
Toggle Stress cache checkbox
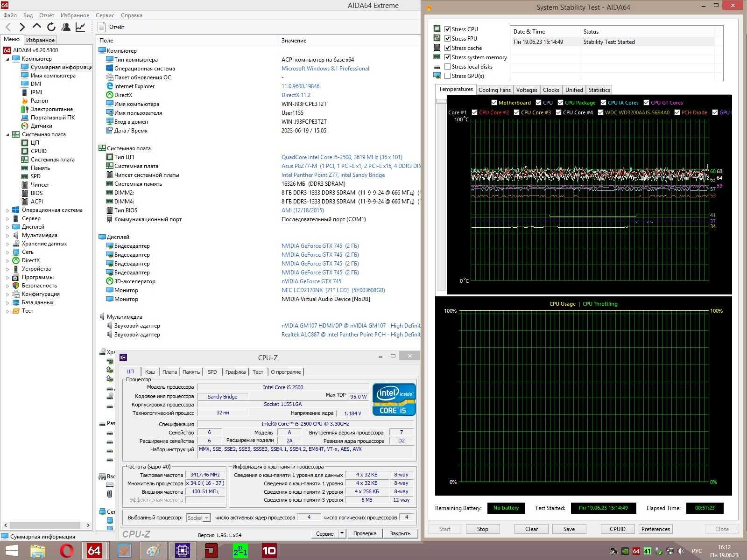[x=447, y=48]
